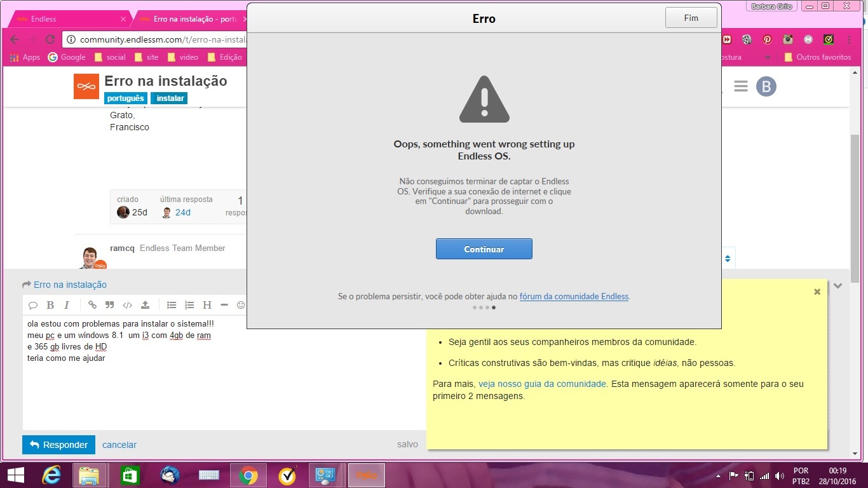The image size is (868, 488).
Task: Open Internet Explorer from the taskbar
Action: click(51, 475)
